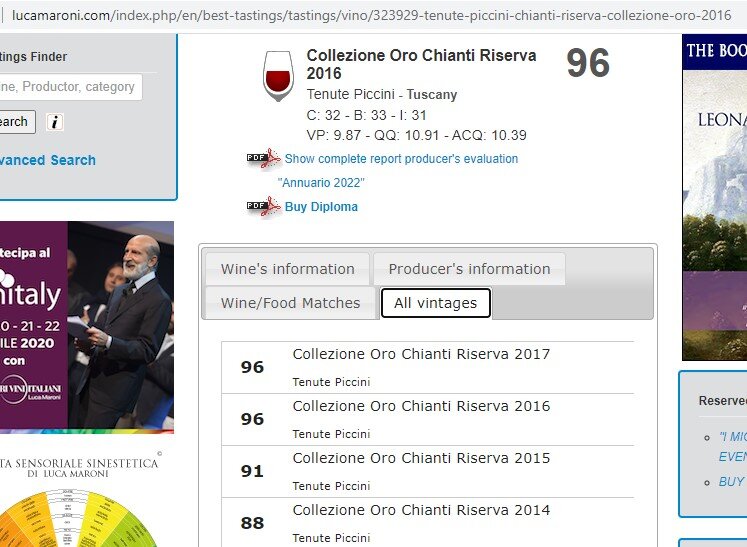Open Collezione Oro Chianti Riserva 2017 entry

tap(421, 354)
